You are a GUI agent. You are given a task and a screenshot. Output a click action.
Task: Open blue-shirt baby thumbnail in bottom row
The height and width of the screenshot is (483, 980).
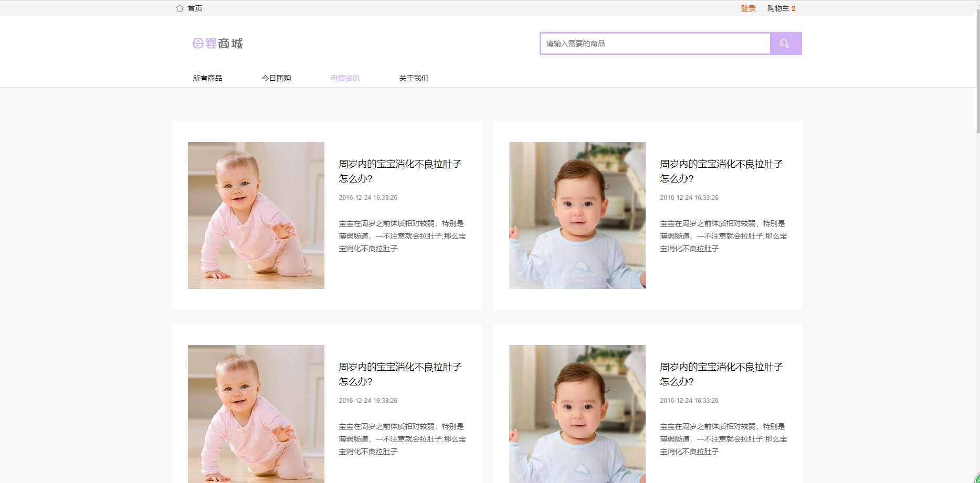coord(577,414)
